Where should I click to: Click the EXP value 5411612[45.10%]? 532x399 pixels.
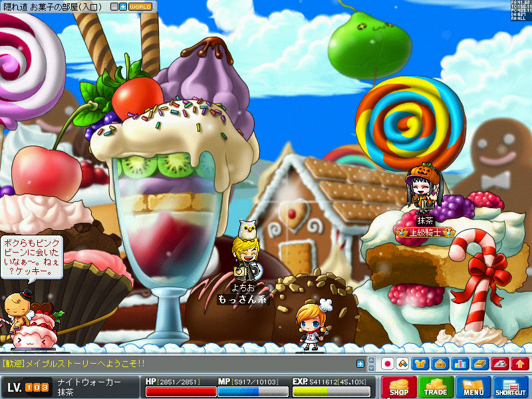point(338,382)
